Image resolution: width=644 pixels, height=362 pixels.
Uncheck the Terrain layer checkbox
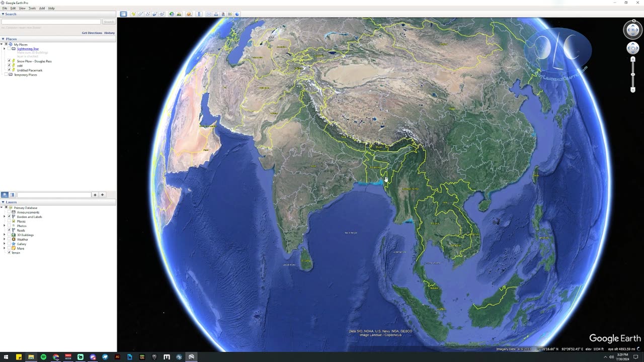[x=9, y=252]
